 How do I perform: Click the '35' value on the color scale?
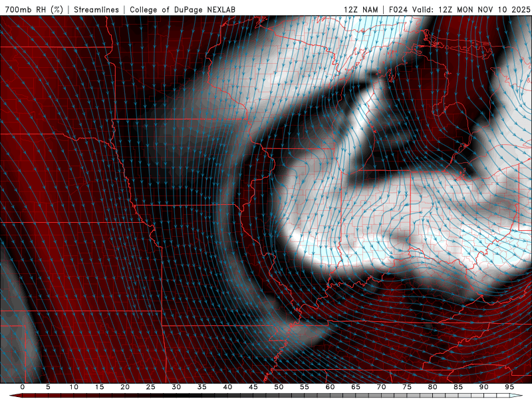point(202,387)
